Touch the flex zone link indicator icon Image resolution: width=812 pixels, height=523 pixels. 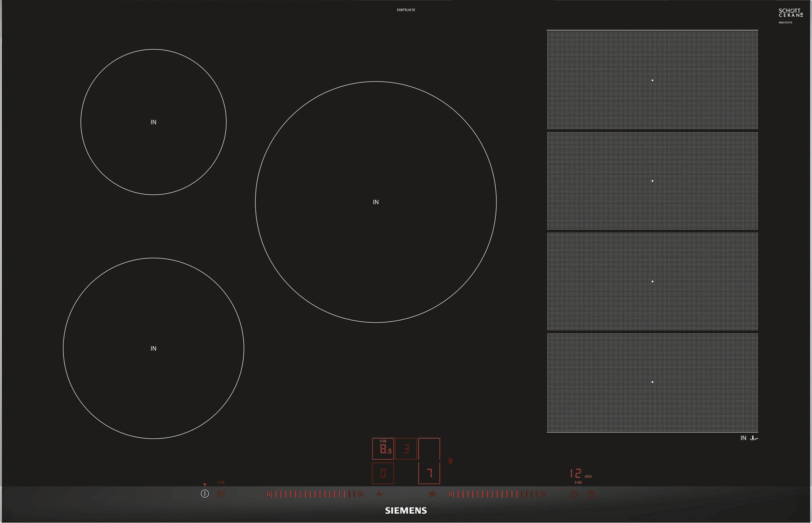(450, 461)
